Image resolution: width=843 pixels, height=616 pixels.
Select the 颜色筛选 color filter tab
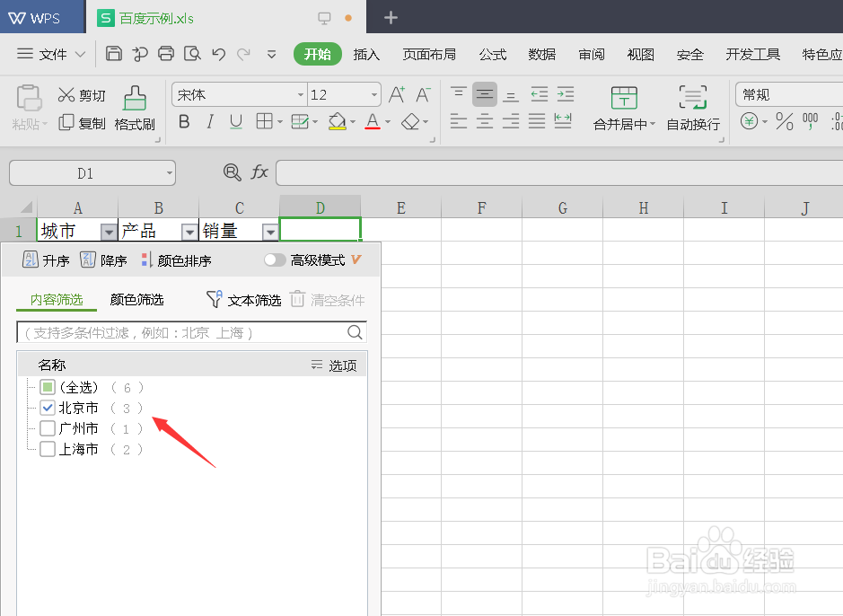(136, 299)
